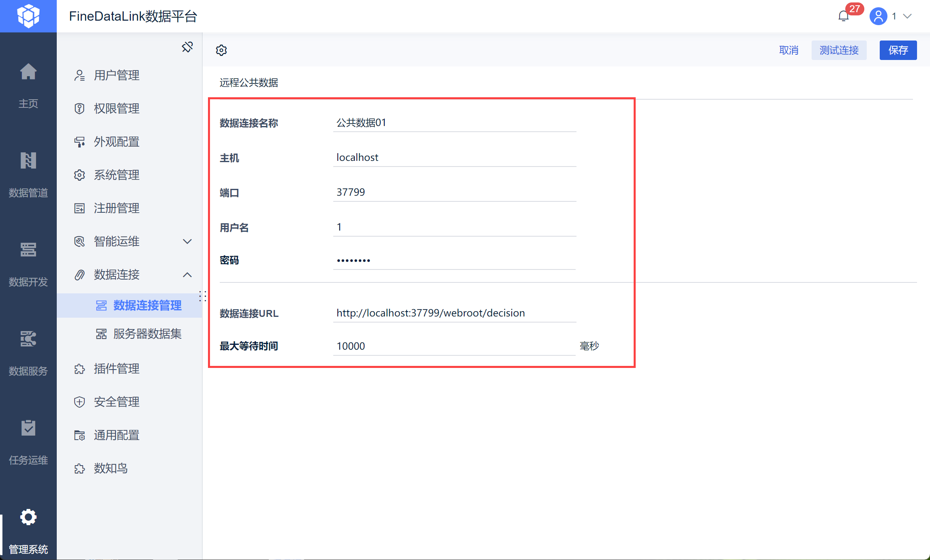Click the 测试连接 button

[x=839, y=50]
